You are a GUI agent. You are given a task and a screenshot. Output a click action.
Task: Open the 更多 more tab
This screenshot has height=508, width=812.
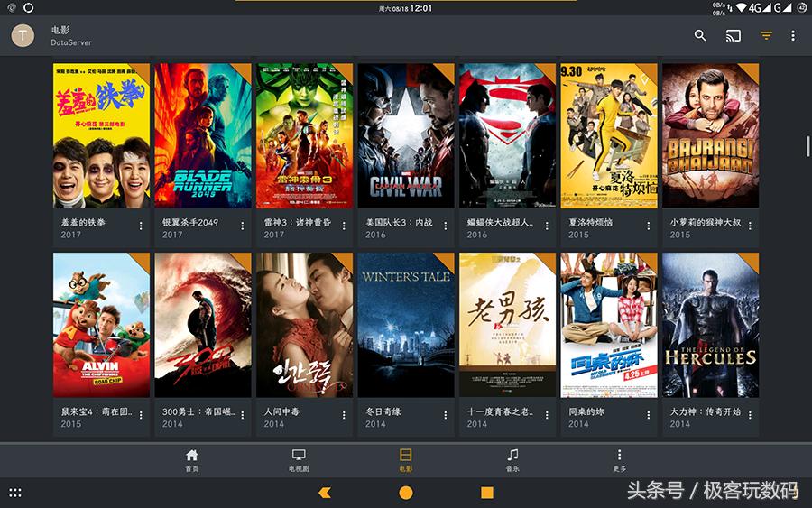pos(619,460)
